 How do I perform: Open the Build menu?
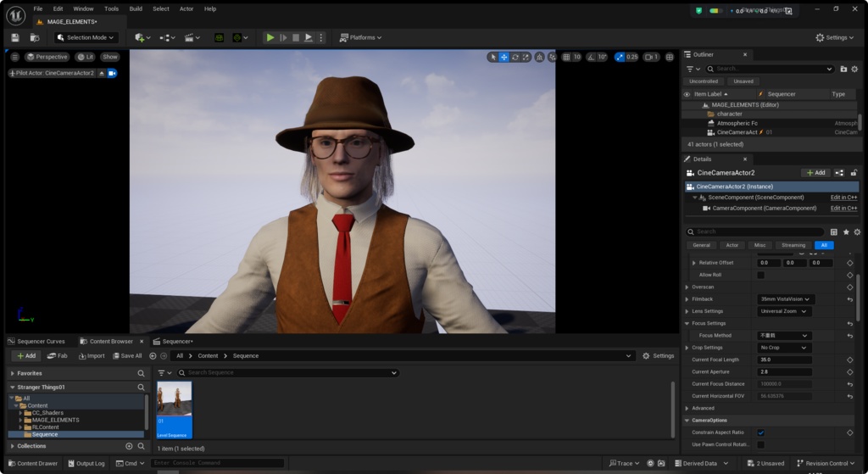tap(136, 8)
